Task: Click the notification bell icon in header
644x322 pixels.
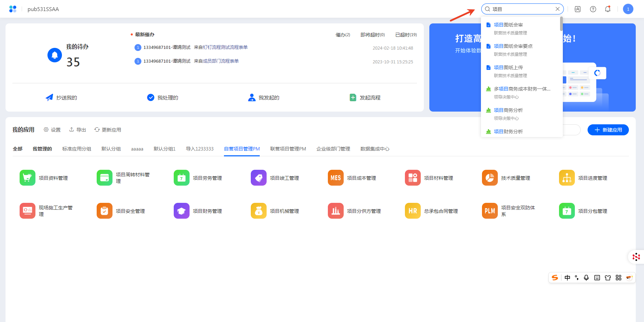Action: pos(608,9)
